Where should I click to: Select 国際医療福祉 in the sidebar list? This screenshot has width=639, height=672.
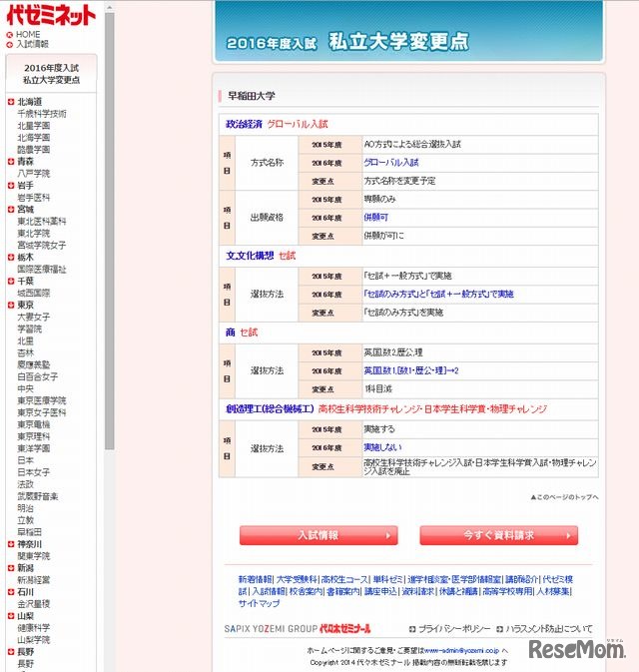42,270
